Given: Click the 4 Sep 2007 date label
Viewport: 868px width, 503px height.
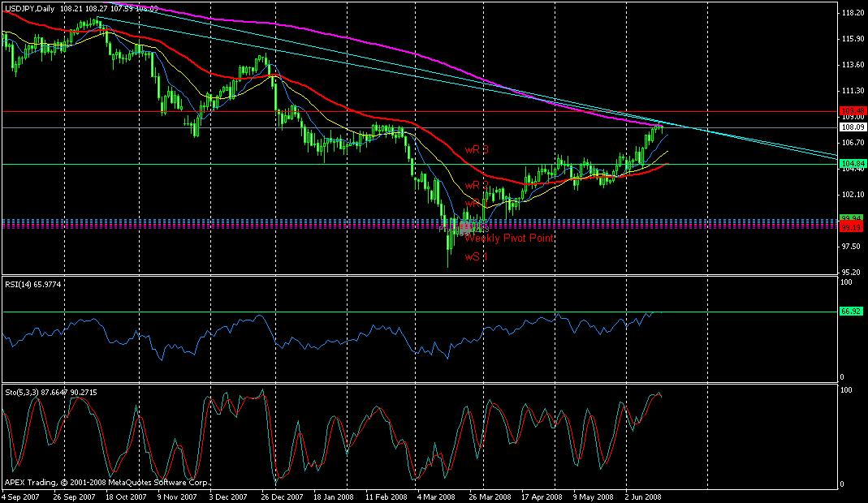Looking at the screenshot, I should [x=23, y=497].
